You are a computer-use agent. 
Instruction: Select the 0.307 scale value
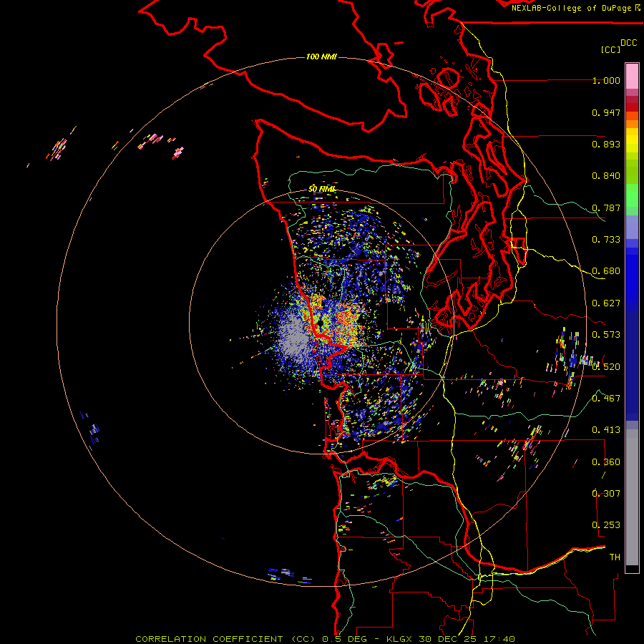click(x=606, y=494)
